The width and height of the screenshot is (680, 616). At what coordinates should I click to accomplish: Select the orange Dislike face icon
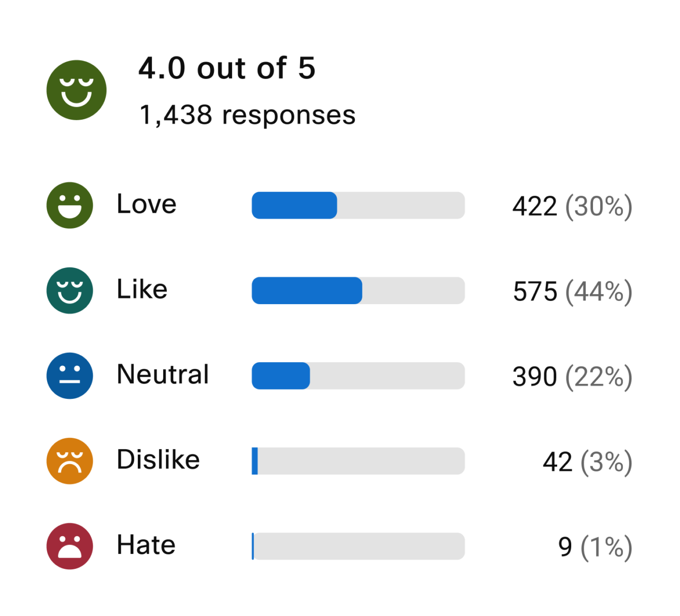pos(69,461)
